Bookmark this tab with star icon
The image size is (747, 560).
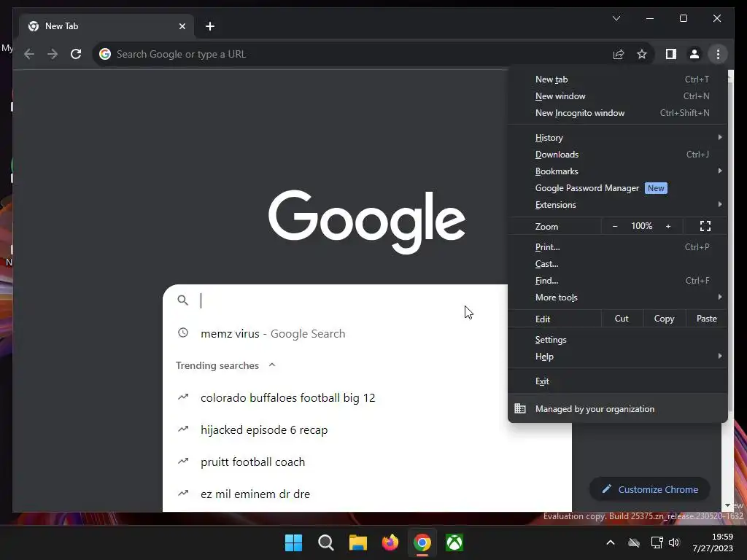pos(642,54)
